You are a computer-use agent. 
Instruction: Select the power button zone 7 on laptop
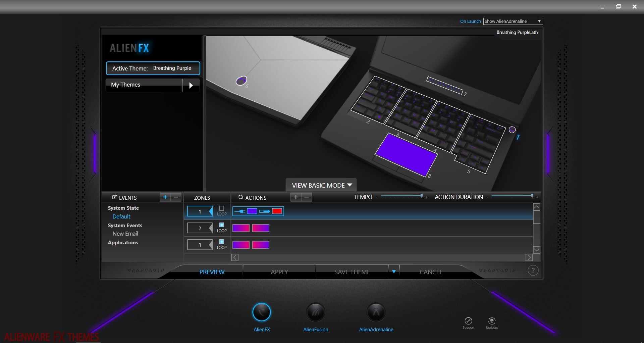512,130
